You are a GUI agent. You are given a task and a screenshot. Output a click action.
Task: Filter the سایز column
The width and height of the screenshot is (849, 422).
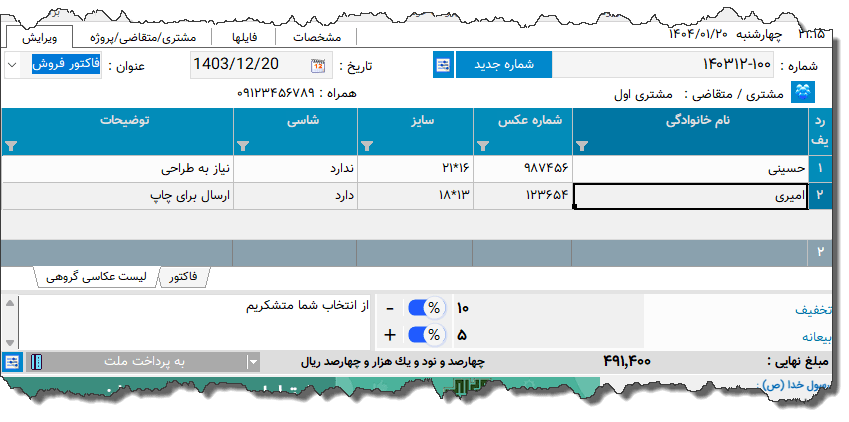coord(367,146)
